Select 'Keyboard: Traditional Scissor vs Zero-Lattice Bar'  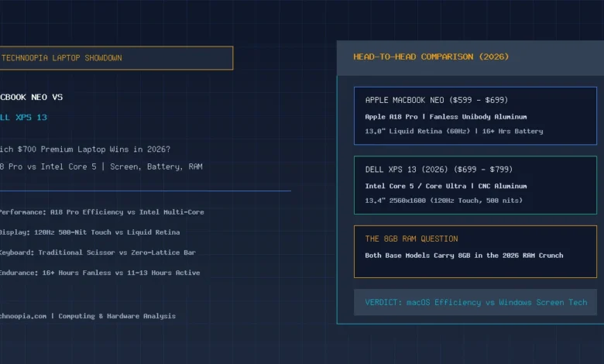(x=98, y=252)
